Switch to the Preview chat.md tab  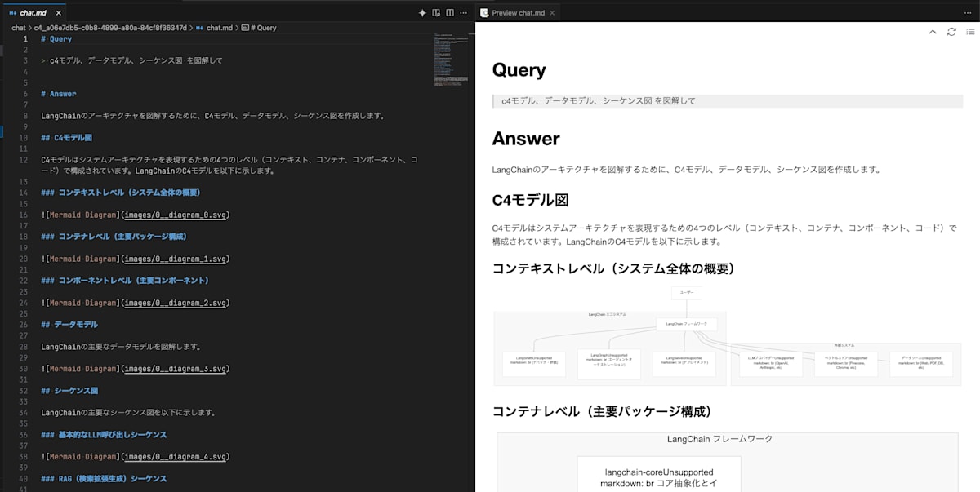click(518, 13)
